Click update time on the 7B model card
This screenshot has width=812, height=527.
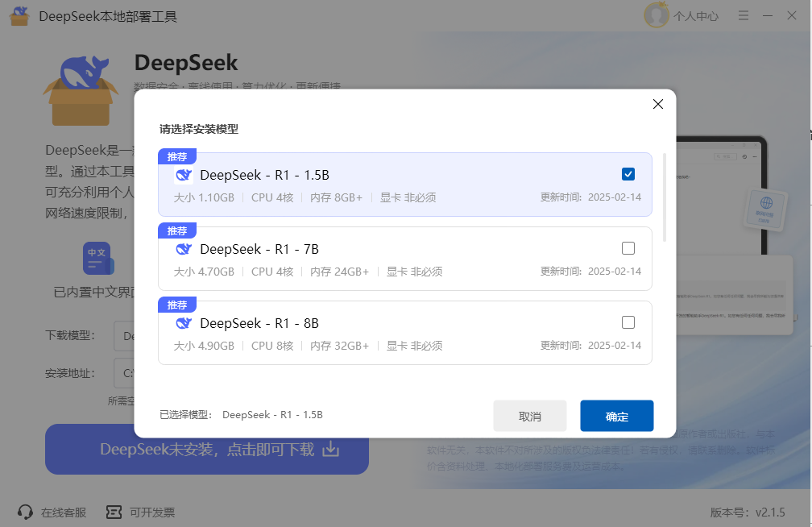(591, 271)
